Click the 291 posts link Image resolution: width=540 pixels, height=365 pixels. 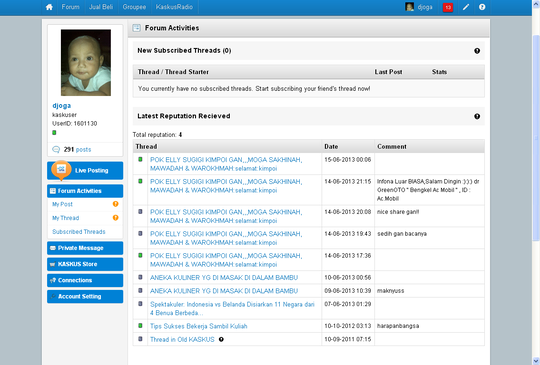click(77, 149)
